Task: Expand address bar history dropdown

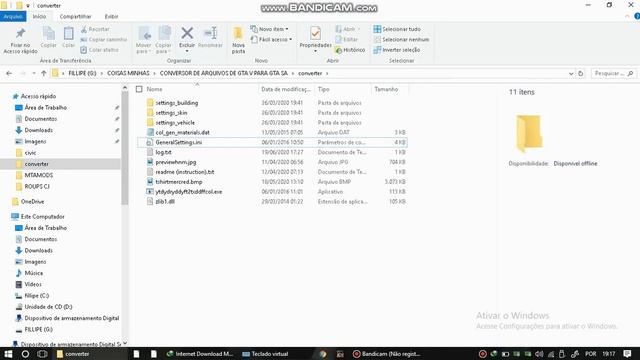Action: (x=571, y=73)
